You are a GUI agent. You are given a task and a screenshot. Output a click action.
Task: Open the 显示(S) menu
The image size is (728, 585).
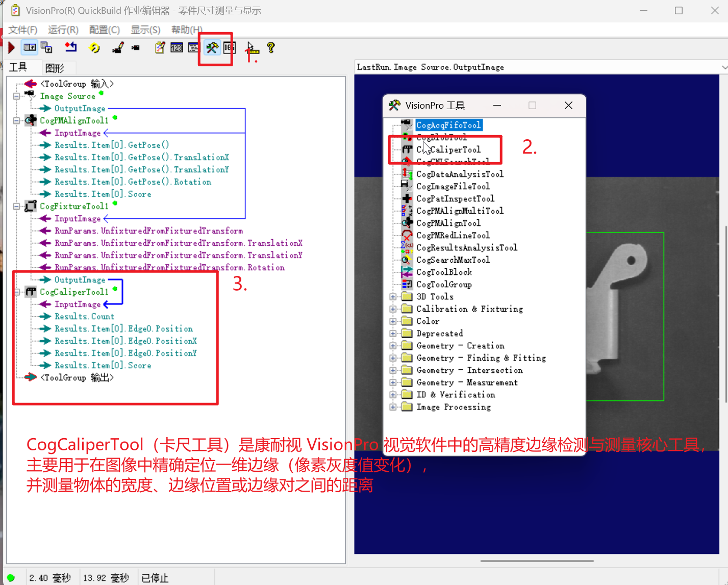click(x=145, y=30)
